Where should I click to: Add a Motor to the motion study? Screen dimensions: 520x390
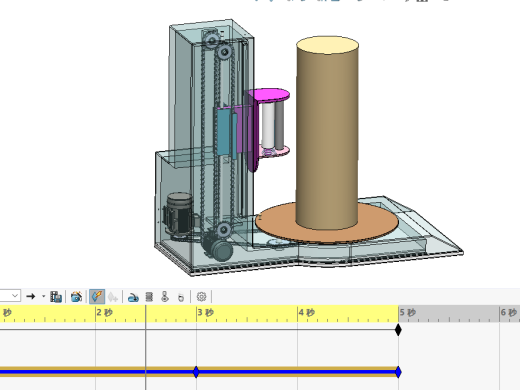point(133,296)
